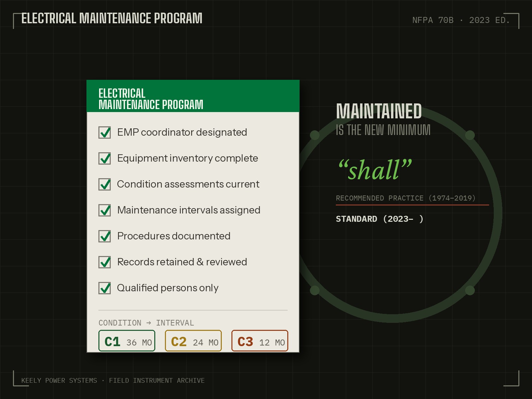The height and width of the screenshot is (399, 532).
Task: Click the CONDITION → INTERVAL label
Action: tap(146, 323)
